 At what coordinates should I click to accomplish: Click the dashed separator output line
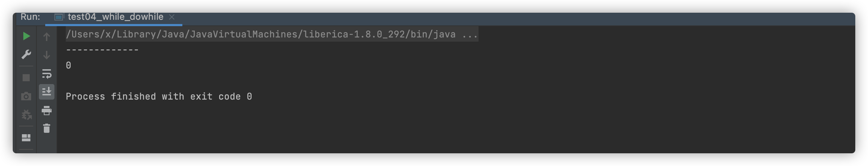click(x=102, y=50)
